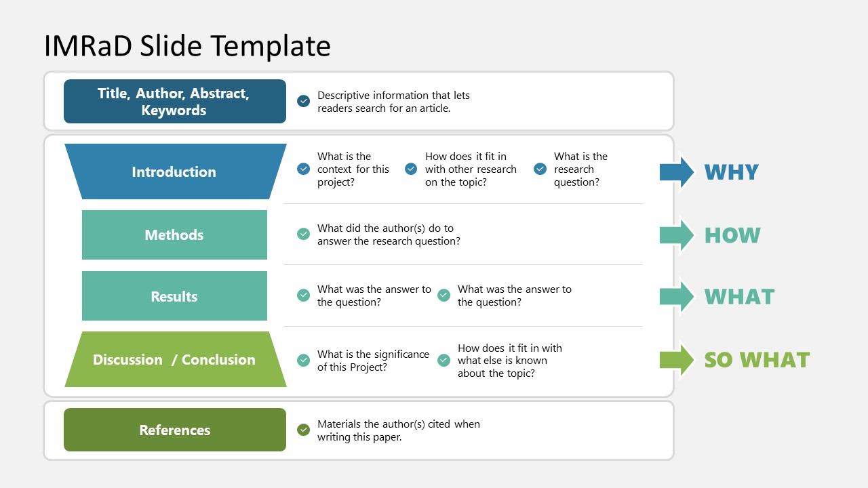Click checkmark before 'What is the research question?'
The height and width of the screenshot is (488, 868).
tap(540, 169)
